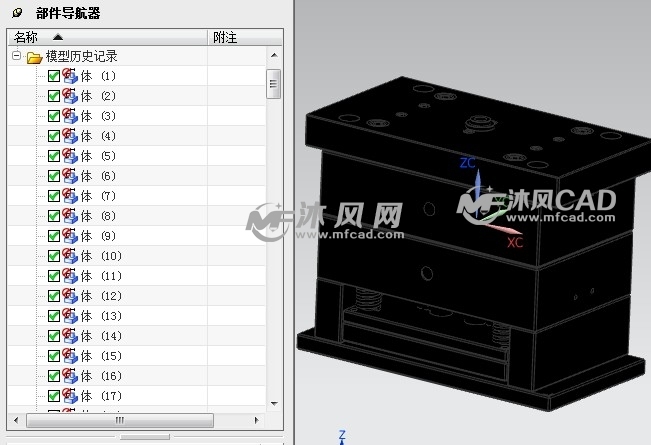Select the 体 (10) row label

[101, 256]
